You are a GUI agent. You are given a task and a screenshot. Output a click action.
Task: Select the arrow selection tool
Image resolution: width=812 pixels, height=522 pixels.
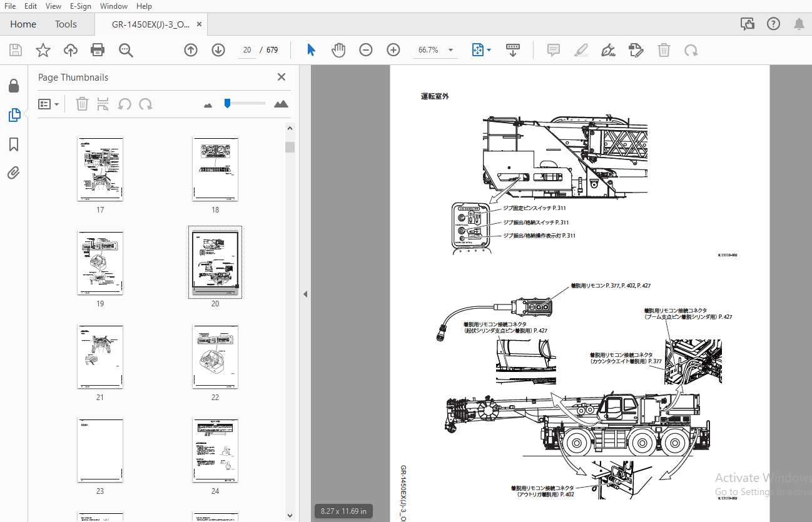point(311,50)
